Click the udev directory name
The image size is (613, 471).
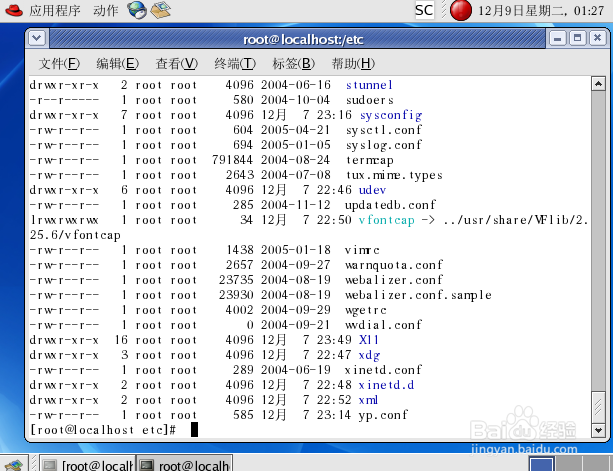pos(372,190)
